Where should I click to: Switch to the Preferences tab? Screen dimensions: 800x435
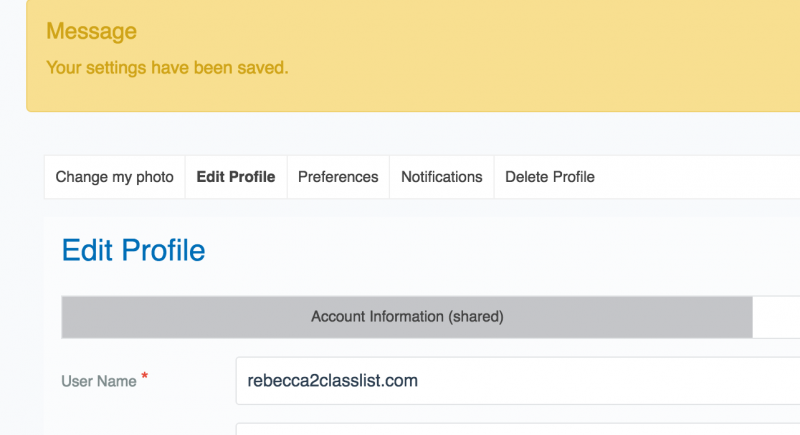pyautogui.click(x=338, y=177)
